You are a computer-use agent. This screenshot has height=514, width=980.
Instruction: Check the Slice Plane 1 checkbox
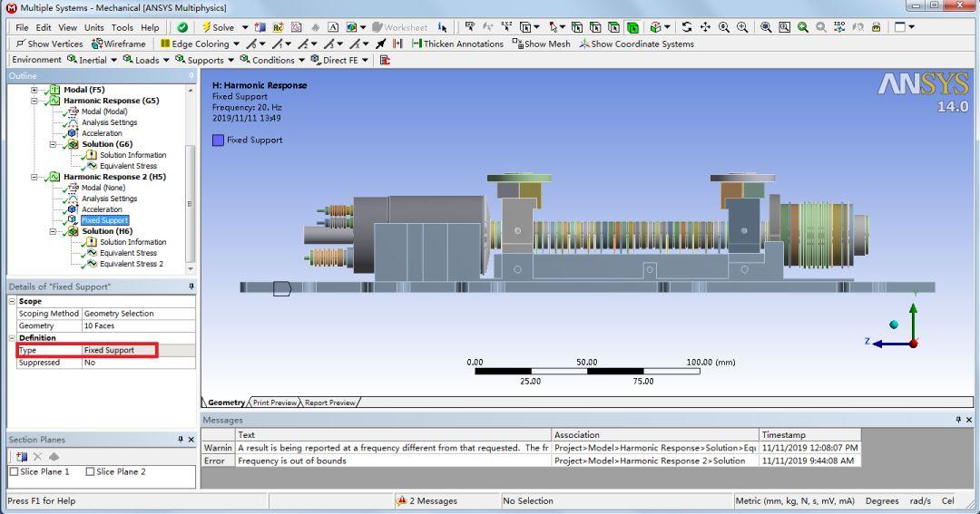(x=14, y=471)
